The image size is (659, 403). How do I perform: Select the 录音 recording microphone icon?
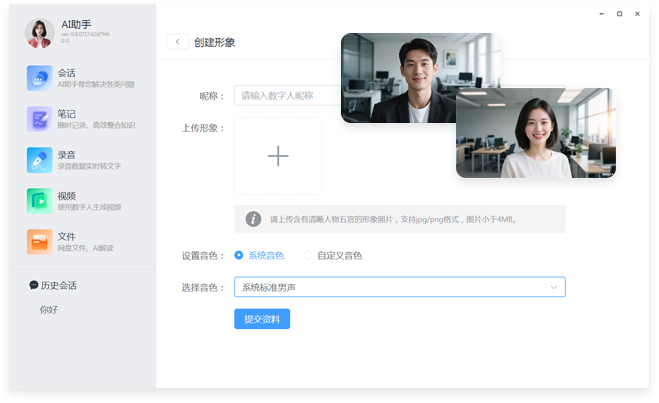40,160
